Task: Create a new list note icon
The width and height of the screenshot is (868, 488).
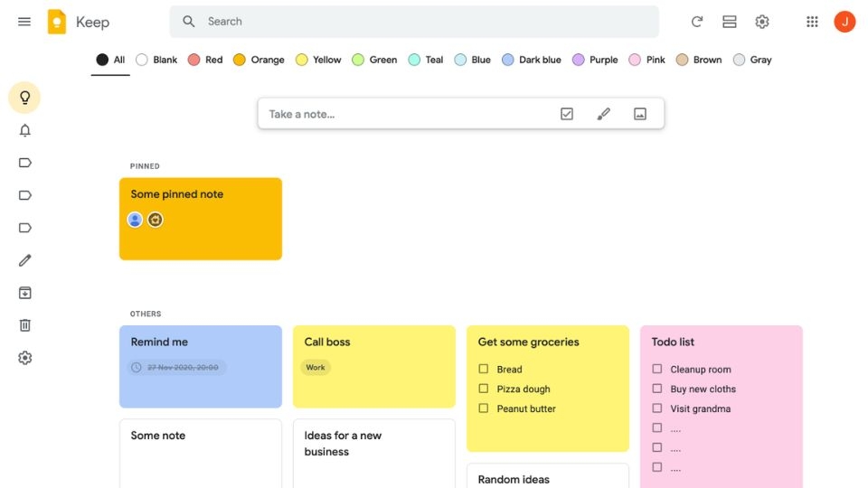Action: coord(566,114)
